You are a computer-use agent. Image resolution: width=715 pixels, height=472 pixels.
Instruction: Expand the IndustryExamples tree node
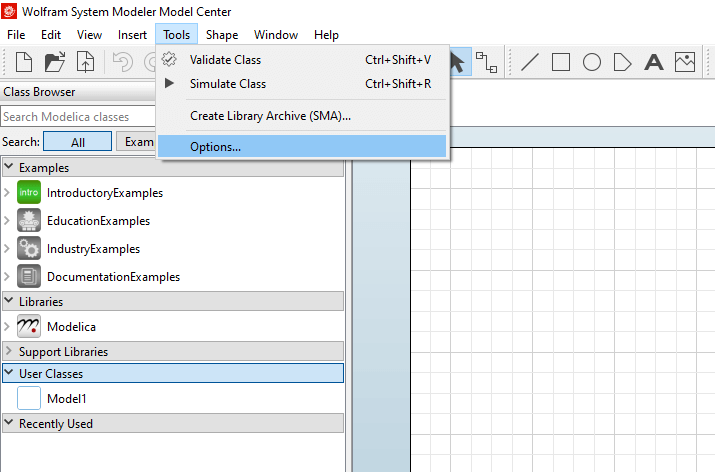click(6, 249)
